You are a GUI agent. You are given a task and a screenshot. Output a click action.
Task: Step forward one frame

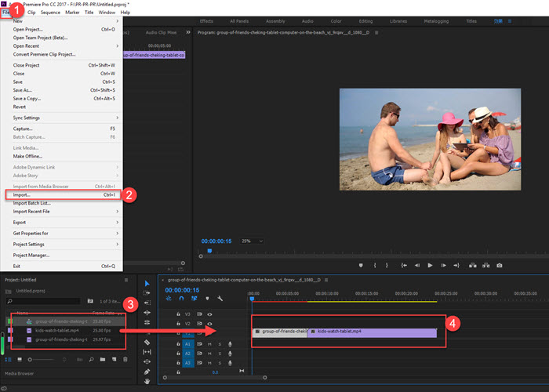pyautogui.click(x=443, y=265)
